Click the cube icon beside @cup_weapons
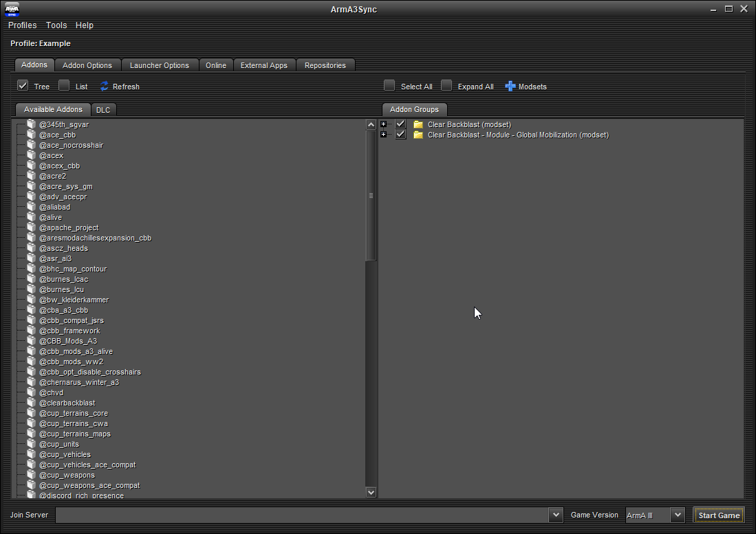 pos(32,476)
